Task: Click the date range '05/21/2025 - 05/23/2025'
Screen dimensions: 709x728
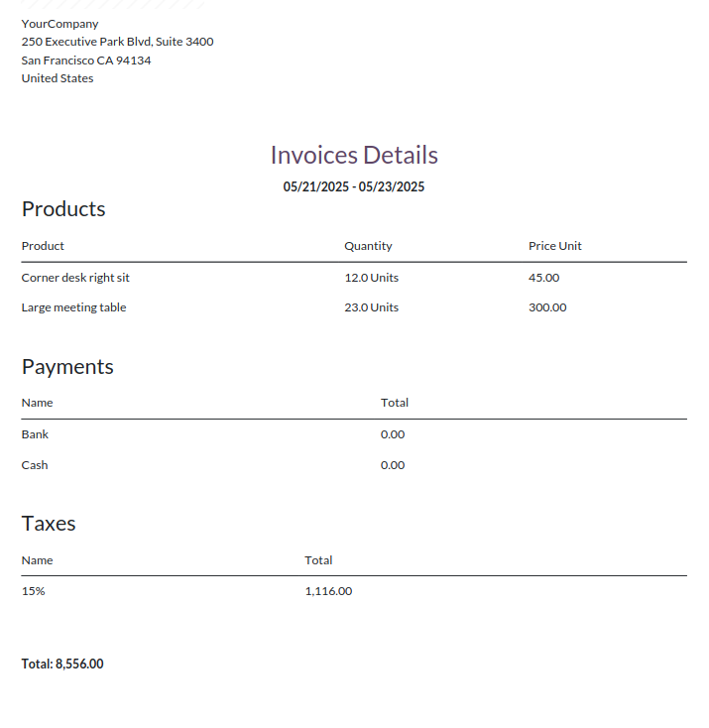Action: (x=354, y=186)
